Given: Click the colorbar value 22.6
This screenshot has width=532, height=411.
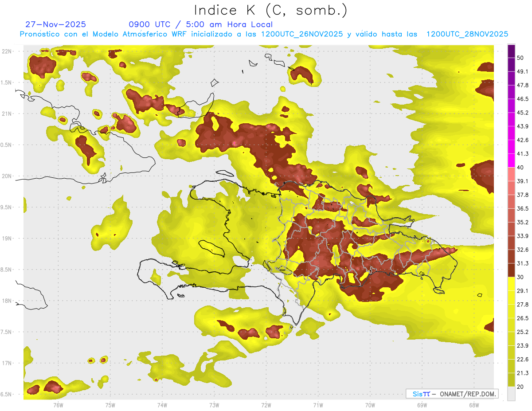Looking at the screenshot, I should (x=523, y=360).
